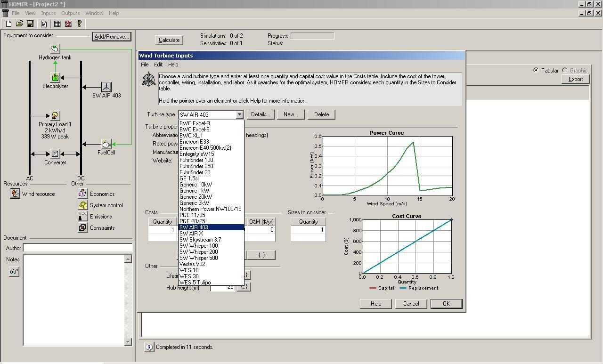Choose Northern Power NW100/19 turbine option
The width and height of the screenshot is (603, 364).
click(x=211, y=209)
